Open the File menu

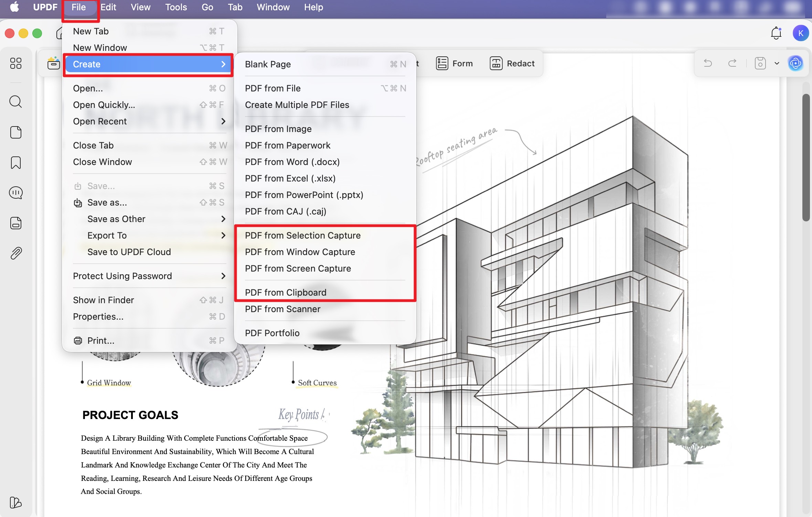point(79,7)
